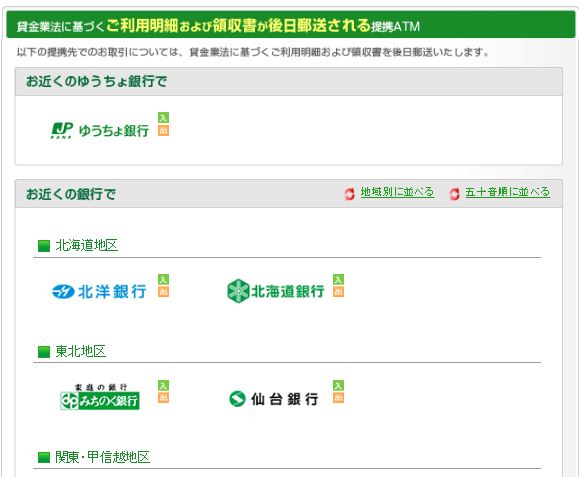Sort banks by region with 地域別に並べる
The width and height of the screenshot is (583, 477).
click(397, 192)
